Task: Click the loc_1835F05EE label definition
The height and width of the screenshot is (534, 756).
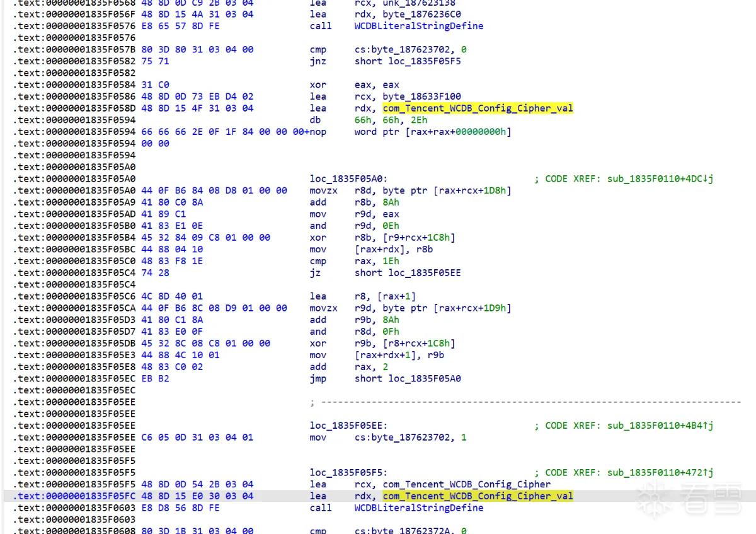Action: click(x=348, y=426)
